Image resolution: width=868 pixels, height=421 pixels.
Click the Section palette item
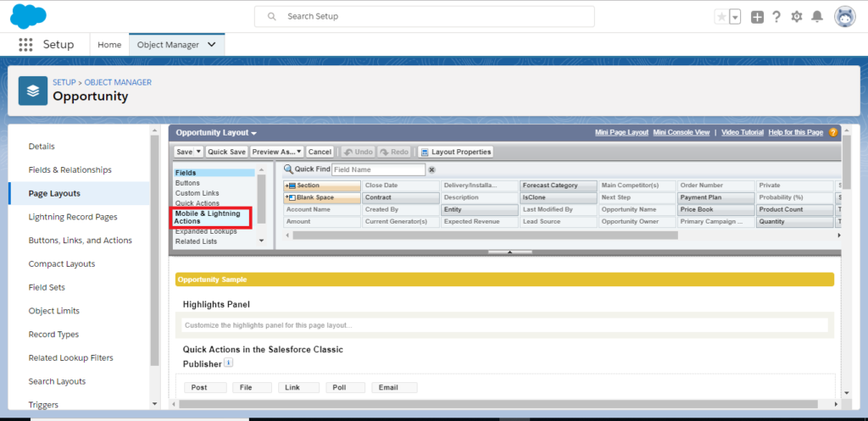321,186
